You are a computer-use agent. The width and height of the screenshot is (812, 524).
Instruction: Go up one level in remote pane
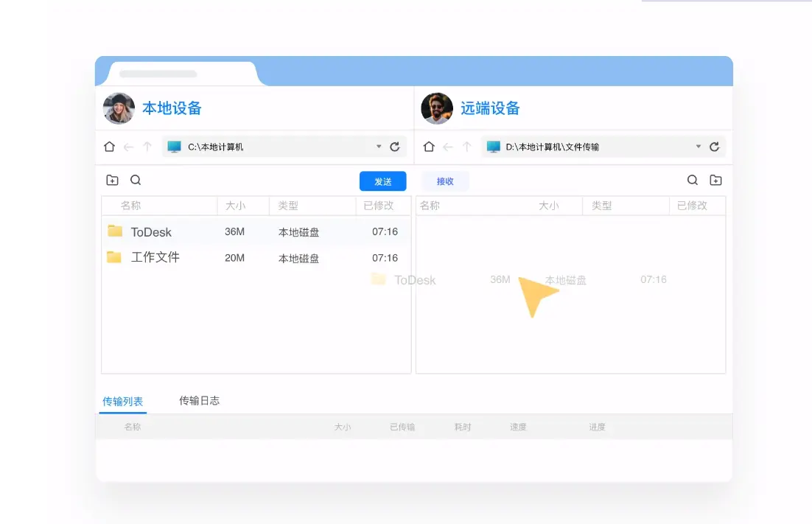[466, 147]
